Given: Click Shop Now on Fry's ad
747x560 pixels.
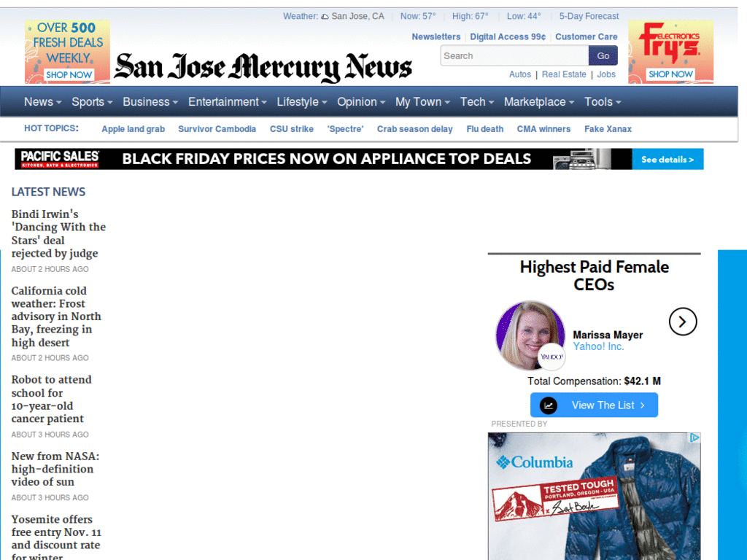Looking at the screenshot, I should 670,74.
